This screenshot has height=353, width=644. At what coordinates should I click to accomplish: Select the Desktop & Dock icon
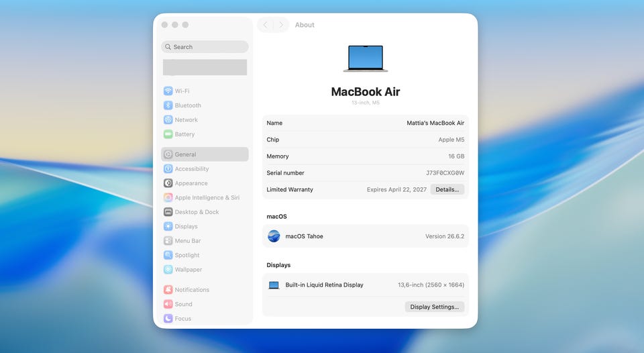pyautogui.click(x=168, y=212)
